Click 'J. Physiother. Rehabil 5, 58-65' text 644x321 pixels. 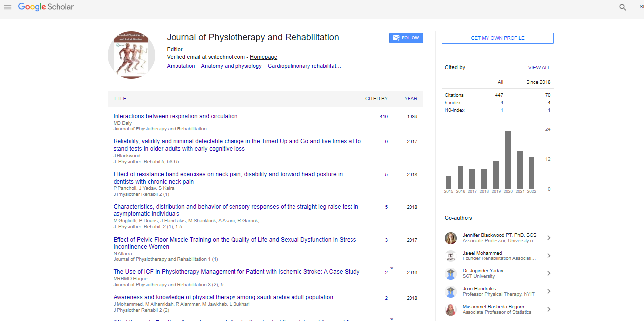[146, 162]
